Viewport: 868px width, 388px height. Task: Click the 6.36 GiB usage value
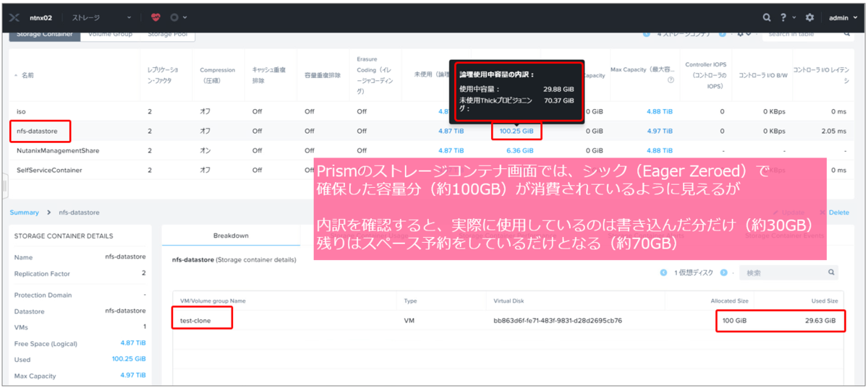(x=519, y=150)
